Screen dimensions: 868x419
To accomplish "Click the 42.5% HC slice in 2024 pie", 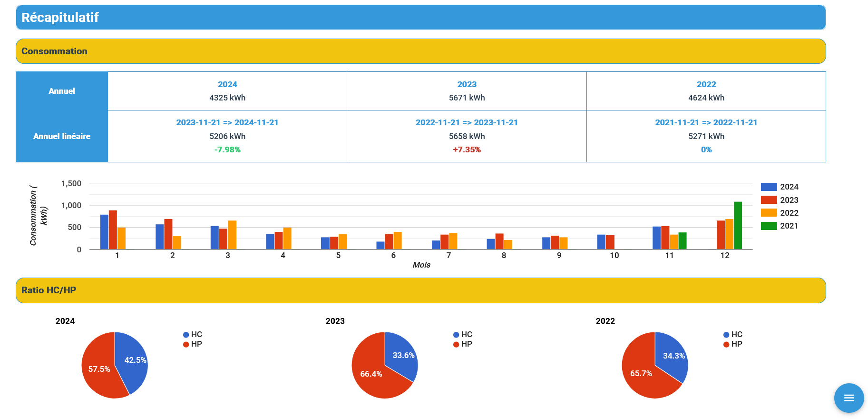I will click(x=133, y=360).
